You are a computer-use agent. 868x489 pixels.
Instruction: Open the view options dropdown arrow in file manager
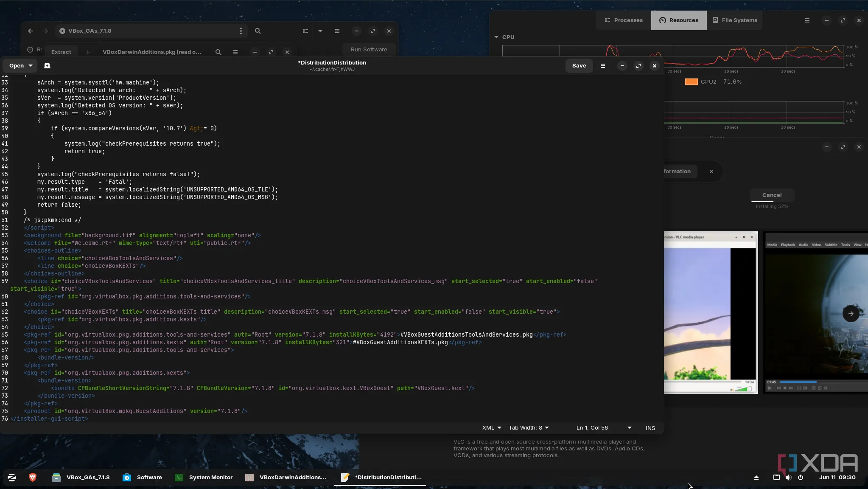point(320,31)
